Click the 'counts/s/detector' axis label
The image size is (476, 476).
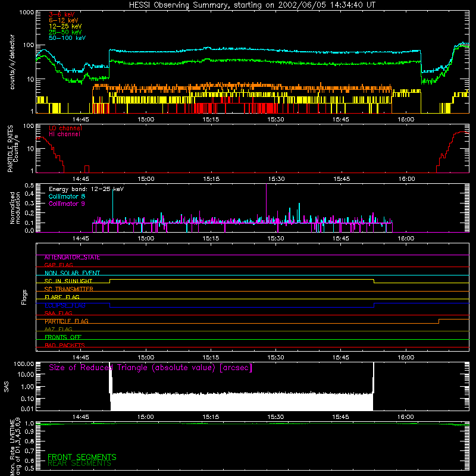pos(12,62)
